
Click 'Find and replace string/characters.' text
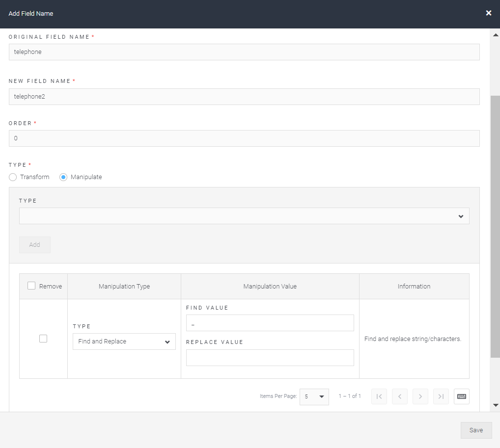413,339
